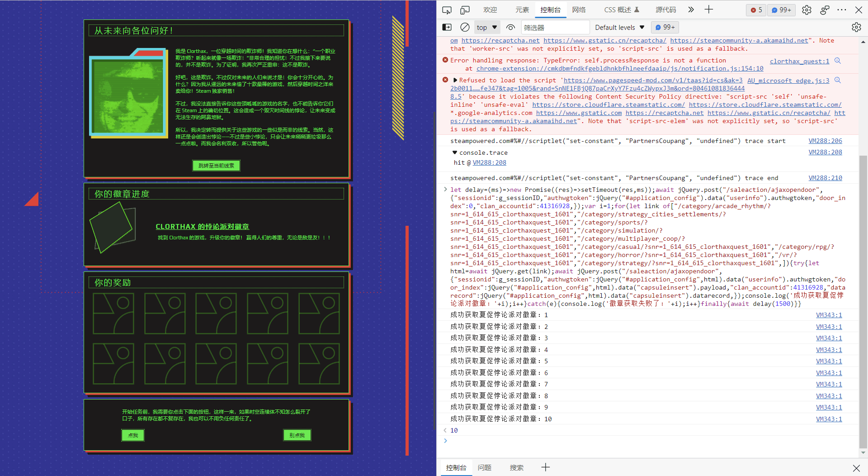Viewport: 868px width, 476px height.
Task: Click the console scrollbar down arrow
Action: coord(863,452)
